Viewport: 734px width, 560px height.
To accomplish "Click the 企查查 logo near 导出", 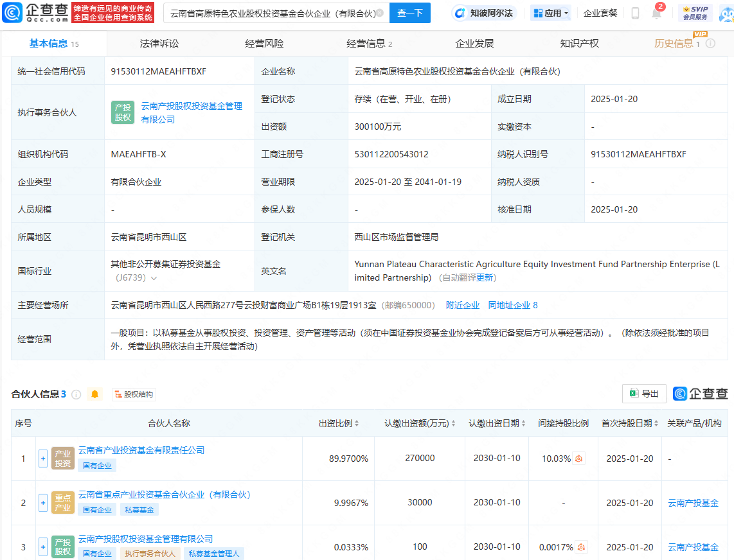I will pyautogui.click(x=701, y=394).
